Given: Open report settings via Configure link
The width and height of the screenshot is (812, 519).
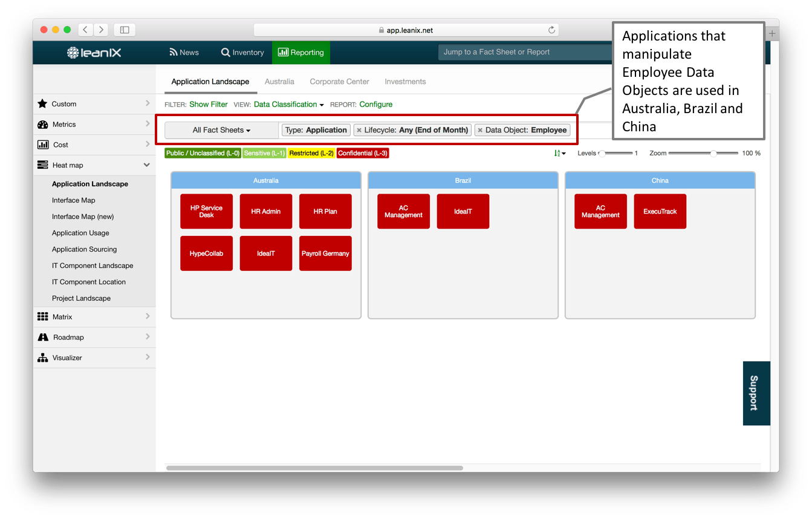Looking at the screenshot, I should [x=375, y=104].
